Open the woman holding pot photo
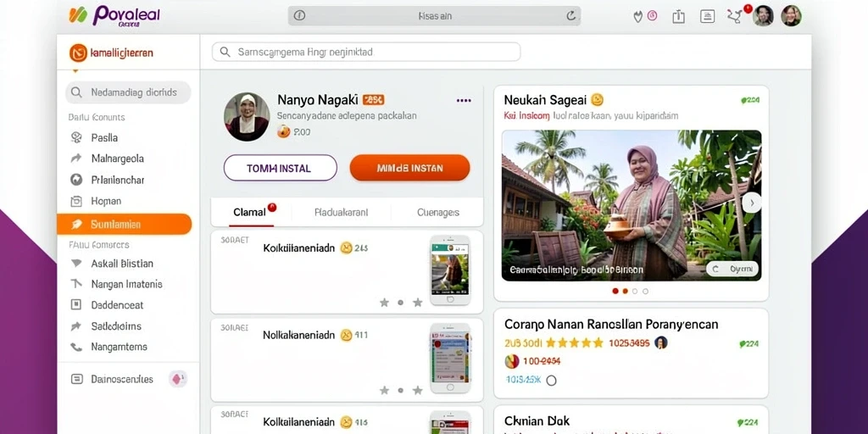This screenshot has width=868, height=434. (632, 205)
